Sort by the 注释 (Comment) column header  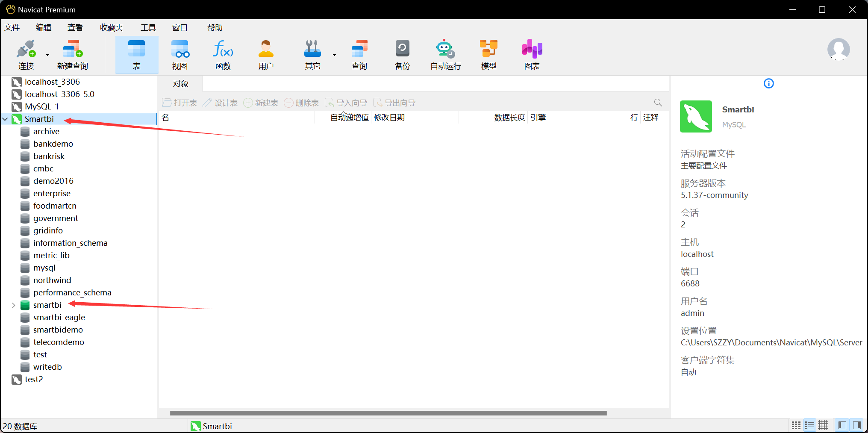tap(654, 118)
